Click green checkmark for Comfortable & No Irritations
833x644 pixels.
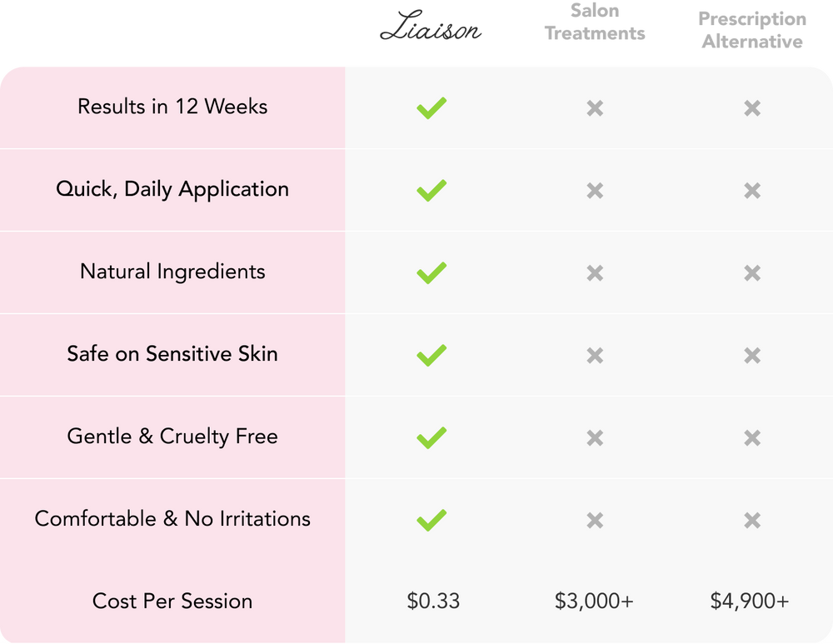pyautogui.click(x=431, y=520)
